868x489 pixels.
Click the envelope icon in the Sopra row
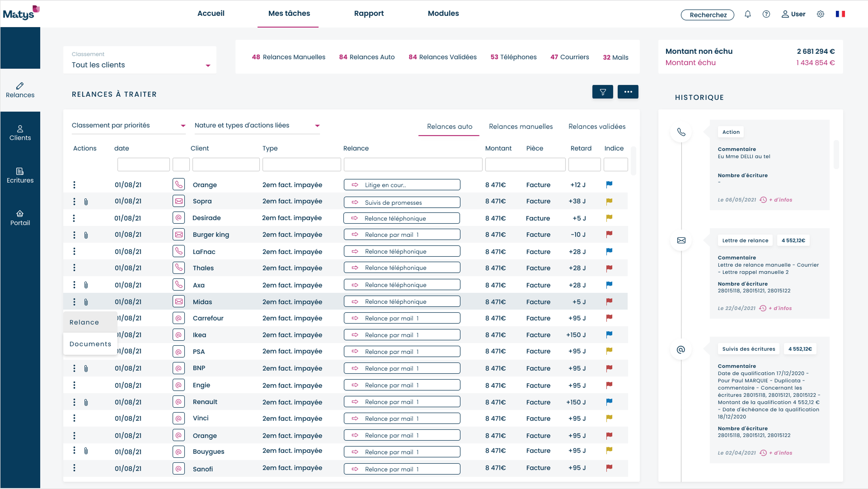(x=178, y=201)
